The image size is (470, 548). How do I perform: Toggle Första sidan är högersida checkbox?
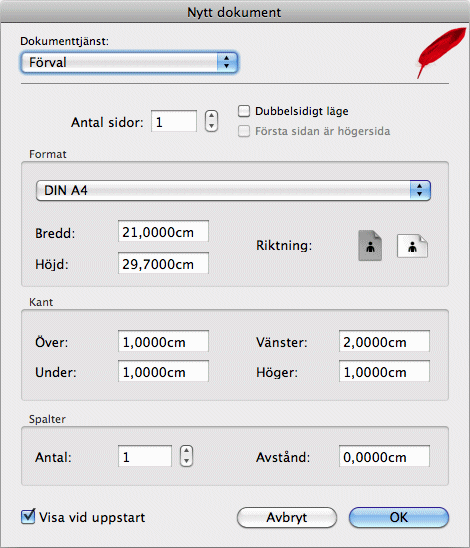click(x=244, y=131)
